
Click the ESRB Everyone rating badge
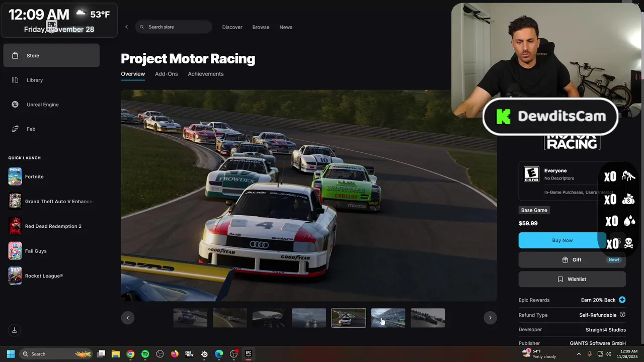531,174
